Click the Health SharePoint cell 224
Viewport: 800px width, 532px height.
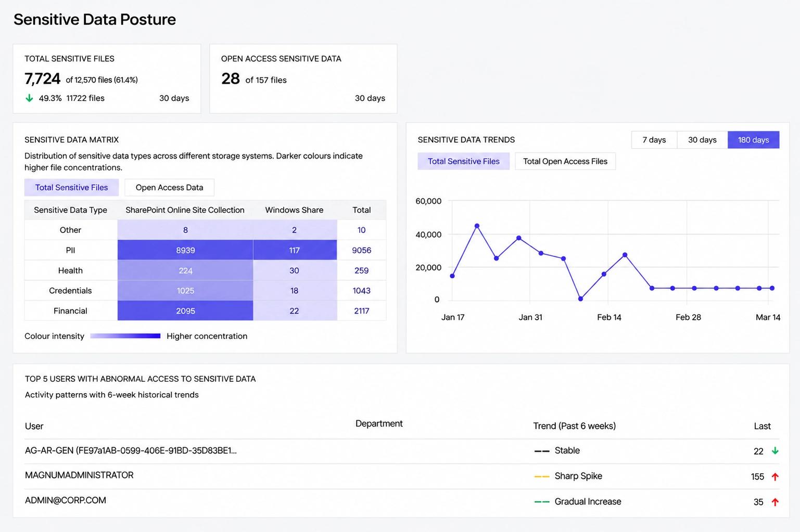click(185, 270)
